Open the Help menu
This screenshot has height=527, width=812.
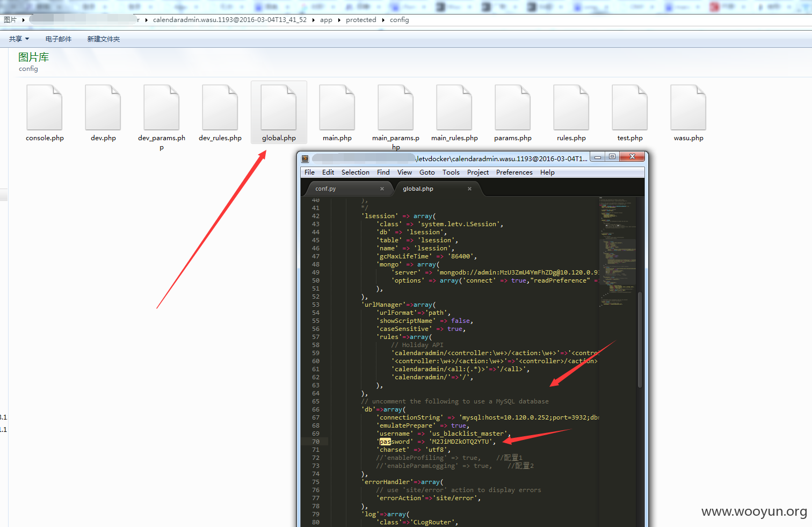547,172
